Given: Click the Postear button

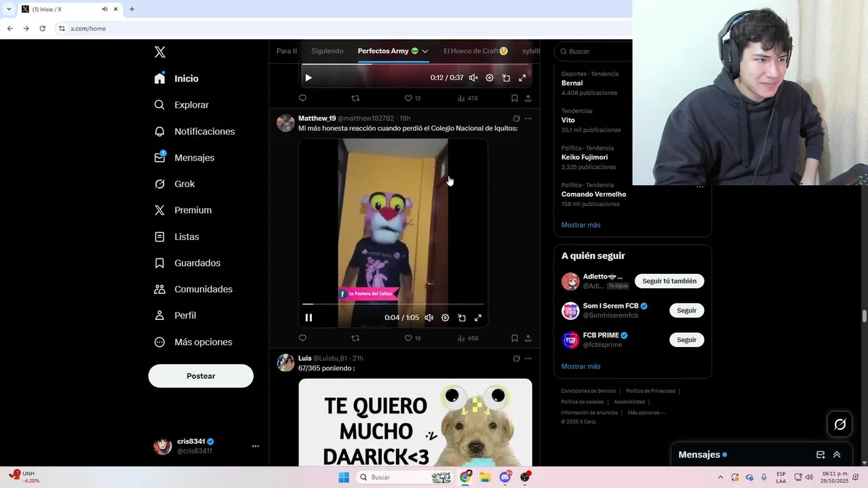Looking at the screenshot, I should click(201, 376).
